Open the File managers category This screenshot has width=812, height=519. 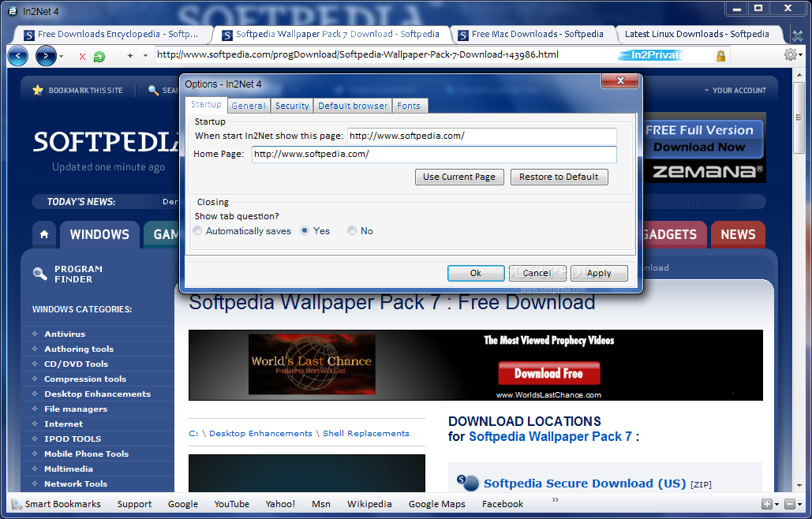76,409
